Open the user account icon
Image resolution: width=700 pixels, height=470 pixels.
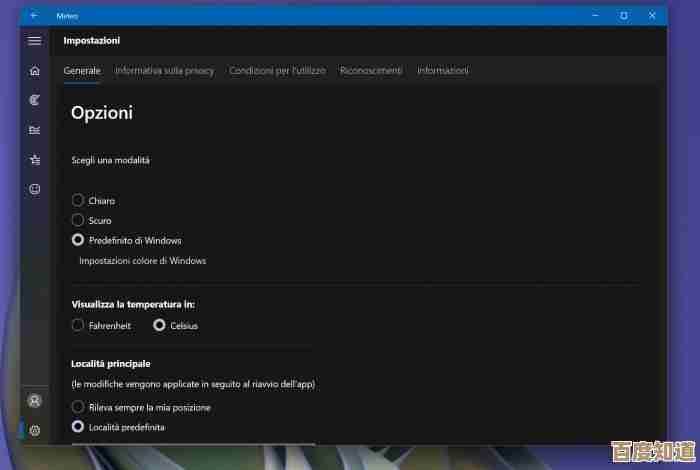point(35,401)
